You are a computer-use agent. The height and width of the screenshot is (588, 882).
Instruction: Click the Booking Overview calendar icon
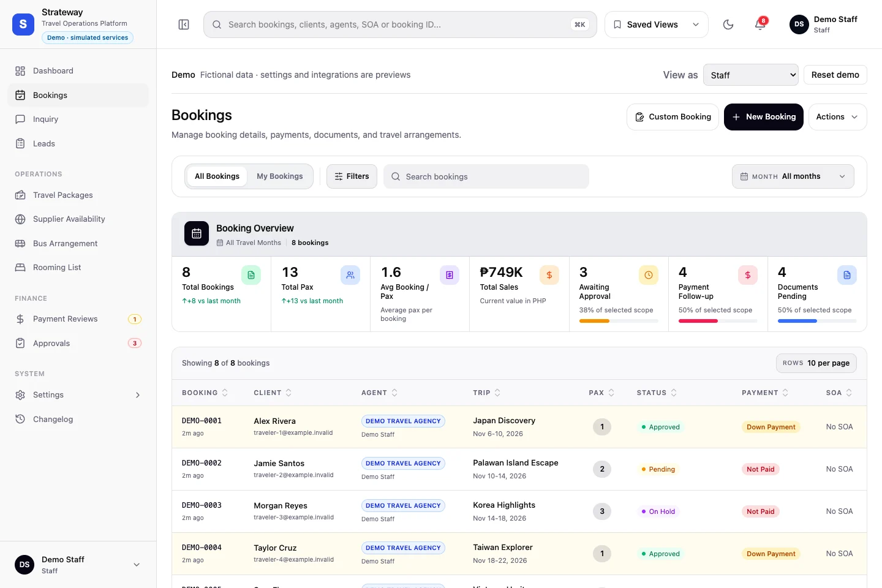click(x=197, y=233)
